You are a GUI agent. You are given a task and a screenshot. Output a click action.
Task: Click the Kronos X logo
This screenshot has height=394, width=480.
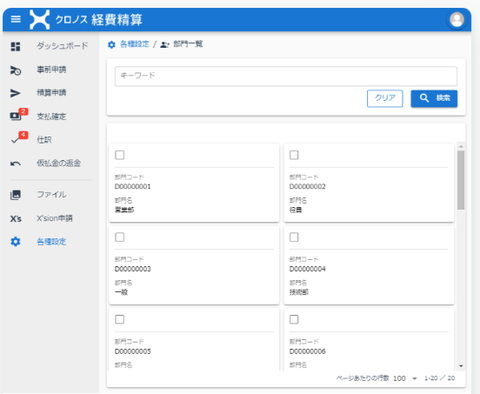39,19
